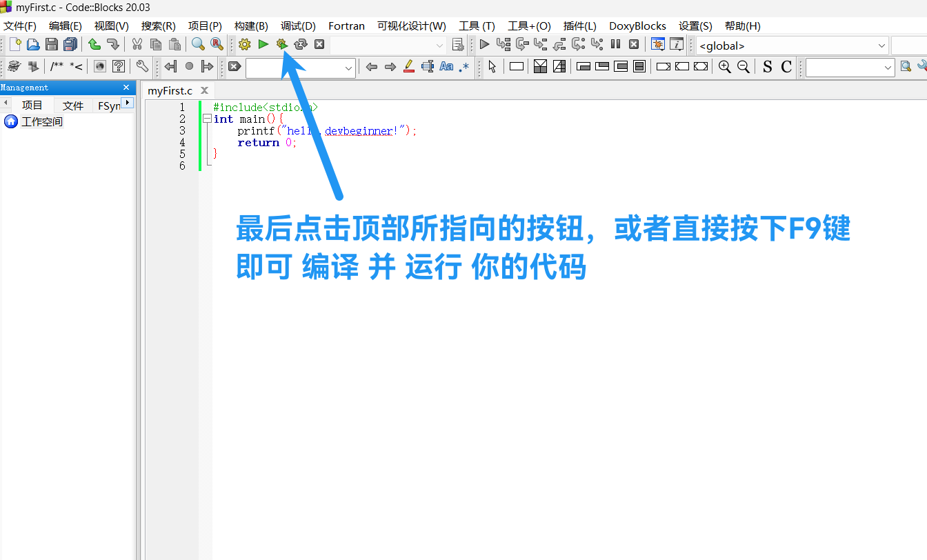Open the combo box beside C button
This screenshot has width=927, height=560.
850,68
